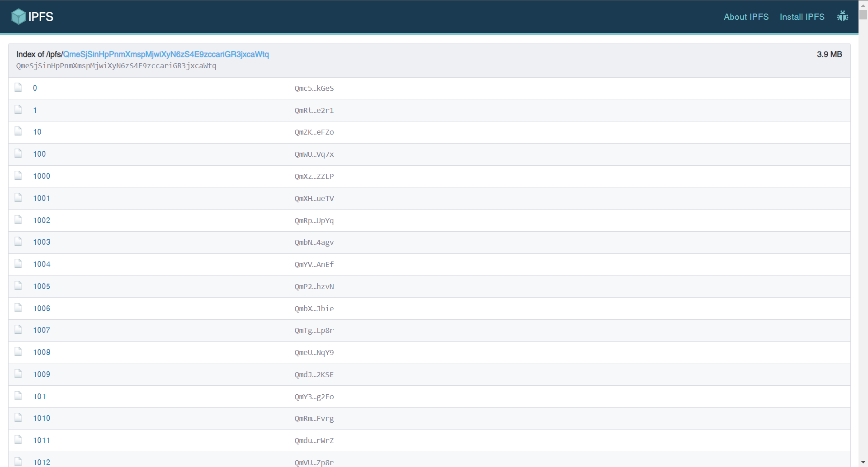
Task: Open file named 1006
Action: [42, 308]
